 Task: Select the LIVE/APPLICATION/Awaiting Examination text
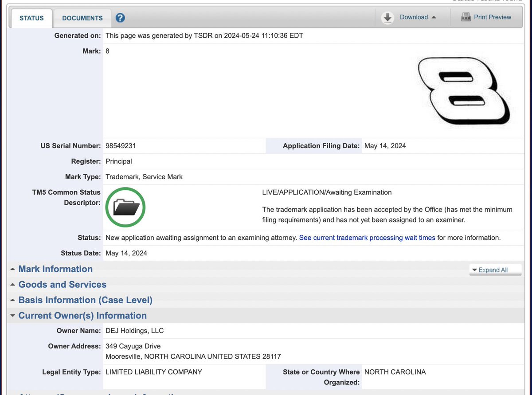(x=327, y=192)
